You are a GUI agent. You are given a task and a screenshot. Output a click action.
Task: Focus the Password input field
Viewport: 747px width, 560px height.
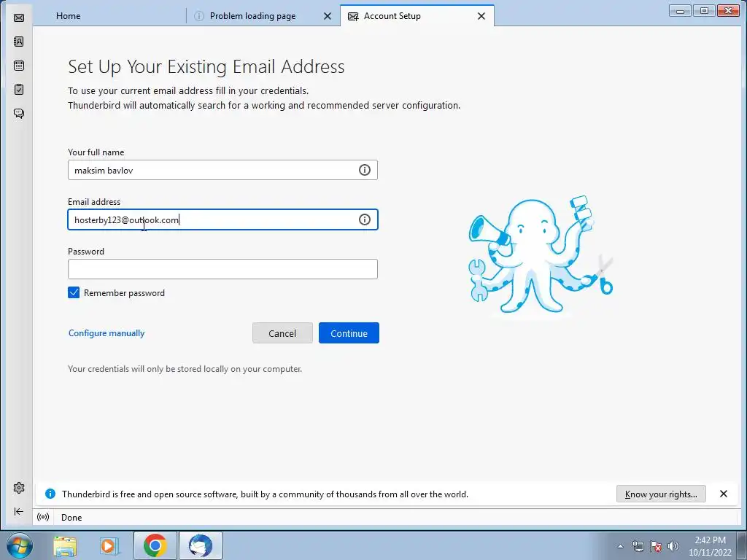click(222, 269)
